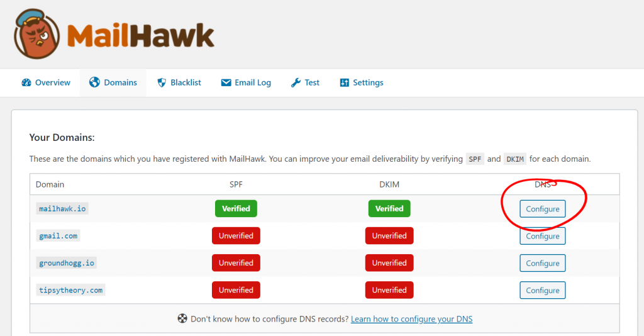Configure DNS for tipsytheory.com
644x336 pixels.
point(542,290)
